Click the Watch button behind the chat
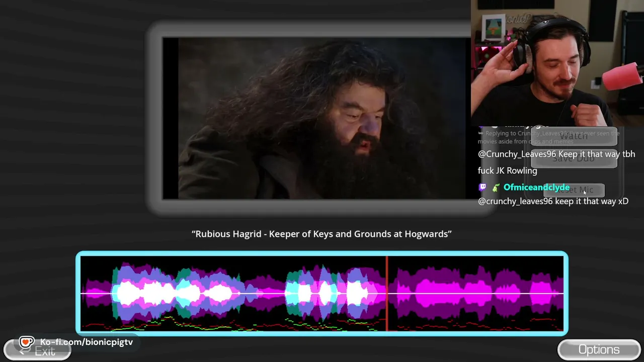Image resolution: width=644 pixels, height=362 pixels. point(574,136)
